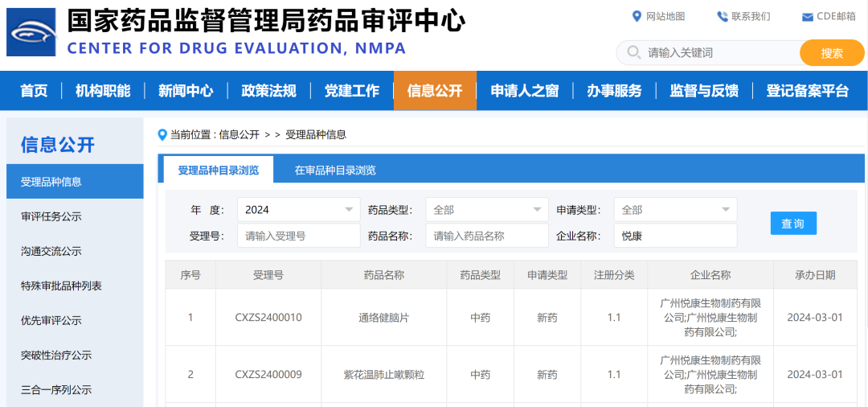868x407 pixels.
Task: Click the CDE邮箱 envelope icon
Action: click(x=807, y=17)
